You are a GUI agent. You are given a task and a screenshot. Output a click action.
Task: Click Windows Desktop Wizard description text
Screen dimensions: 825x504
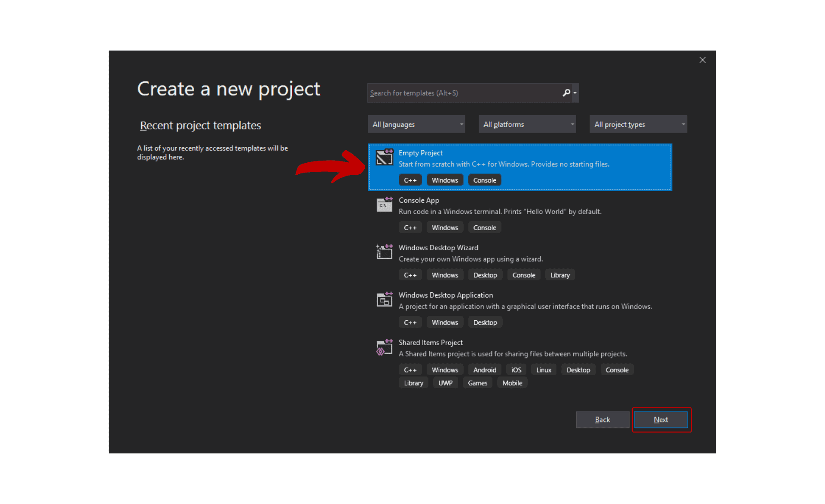[471, 259]
